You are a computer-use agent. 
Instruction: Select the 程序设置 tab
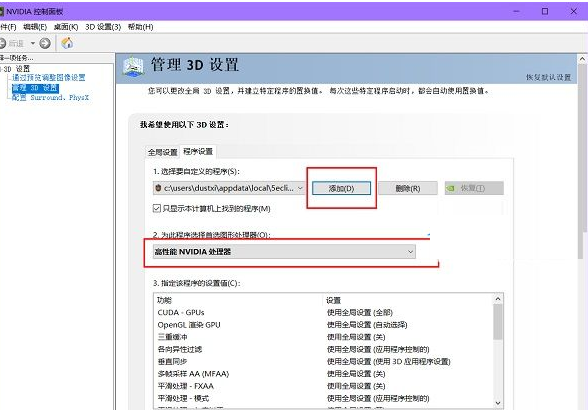point(198,151)
